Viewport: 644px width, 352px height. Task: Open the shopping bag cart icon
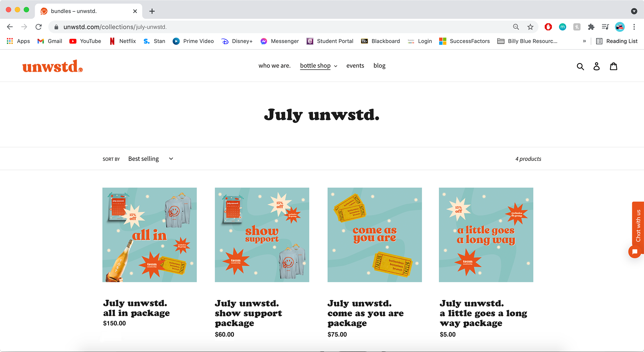click(613, 66)
